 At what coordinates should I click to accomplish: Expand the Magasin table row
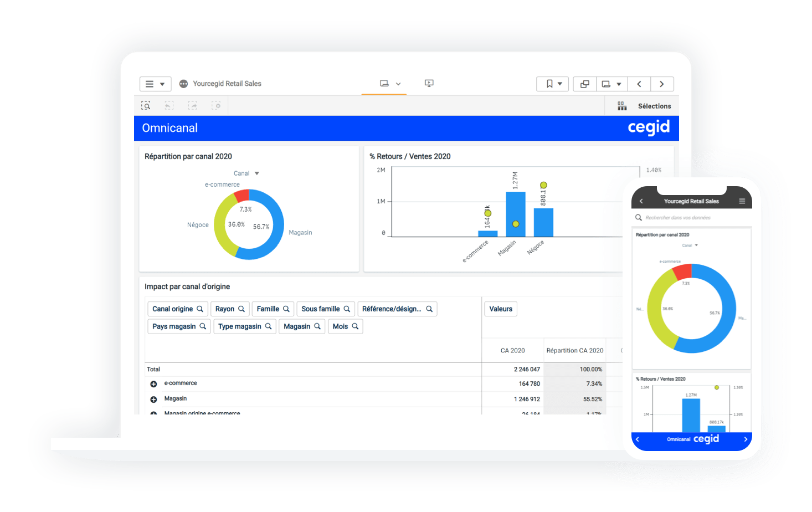click(x=153, y=399)
